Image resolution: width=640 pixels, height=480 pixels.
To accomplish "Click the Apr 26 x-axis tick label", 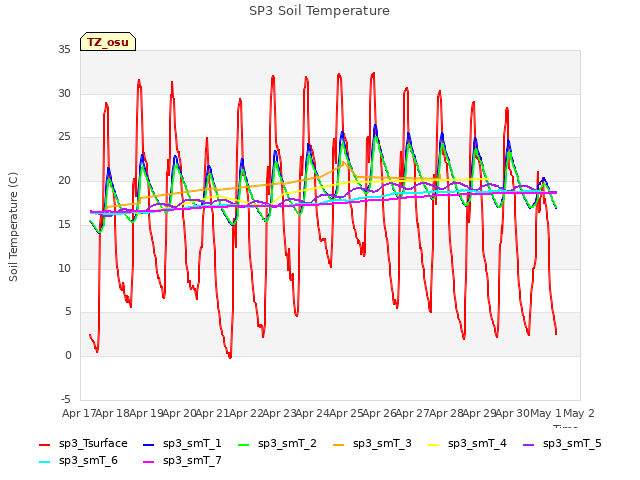I will [379, 413].
